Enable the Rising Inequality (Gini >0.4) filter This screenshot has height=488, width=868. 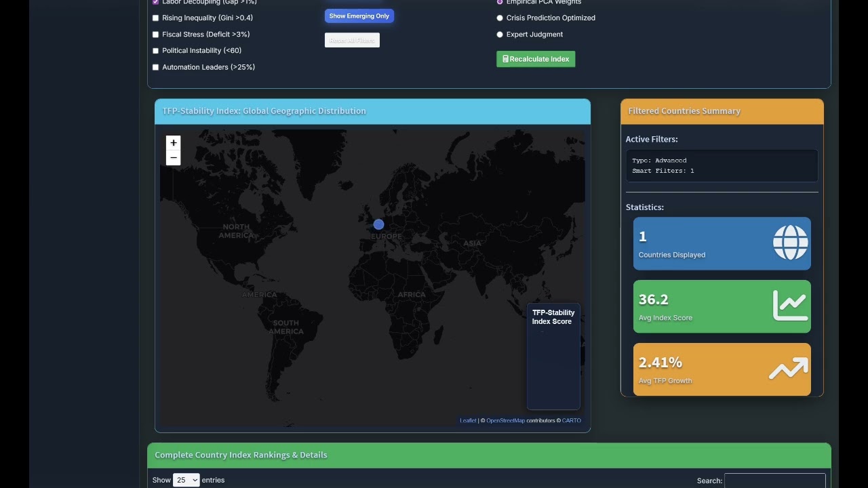point(156,18)
